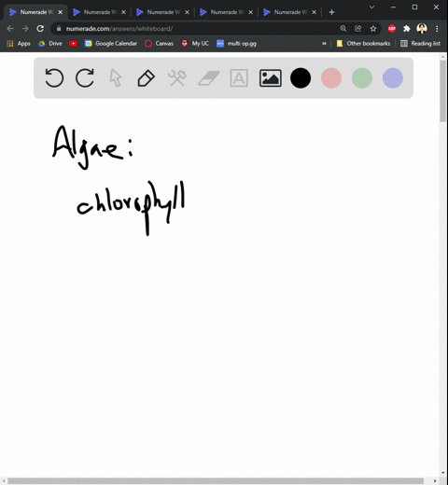This screenshot has height=485, width=448.
Task: Open the tab search dropdown chevron
Action: pyautogui.click(x=371, y=7)
